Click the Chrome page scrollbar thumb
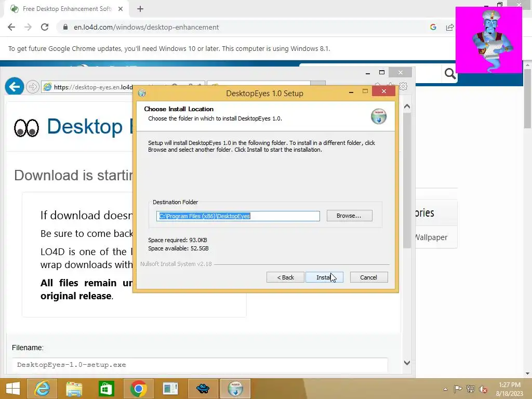The image size is (532, 399). point(527,98)
